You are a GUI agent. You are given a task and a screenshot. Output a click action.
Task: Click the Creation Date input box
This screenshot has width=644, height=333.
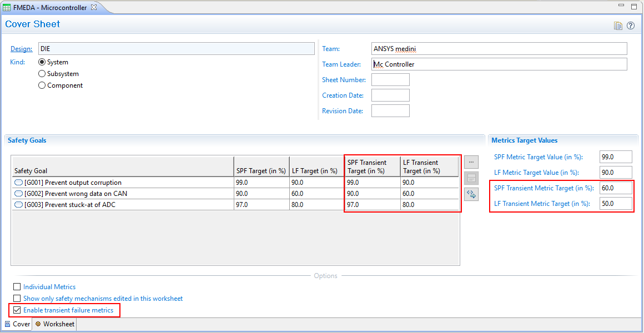point(390,95)
